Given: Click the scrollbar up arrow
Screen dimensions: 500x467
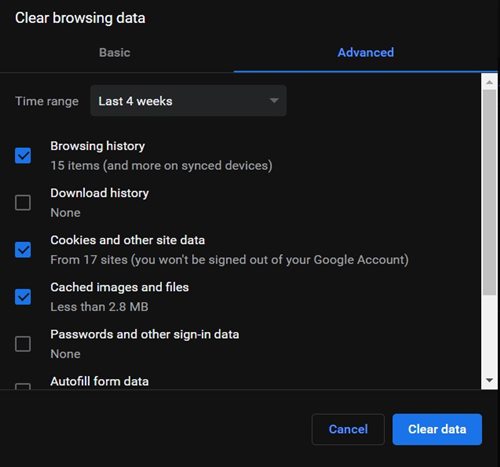Looking at the screenshot, I should (489, 82).
